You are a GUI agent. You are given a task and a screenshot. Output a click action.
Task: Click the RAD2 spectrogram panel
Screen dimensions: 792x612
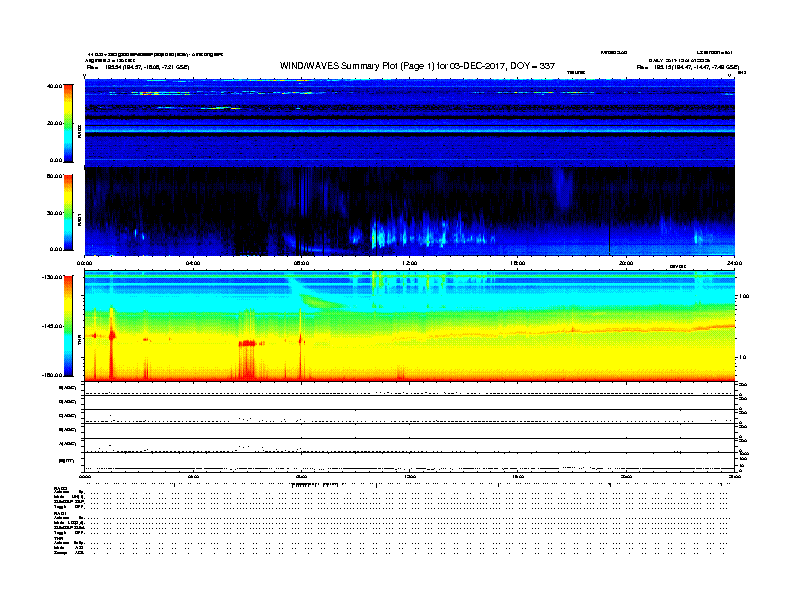(x=410, y=123)
